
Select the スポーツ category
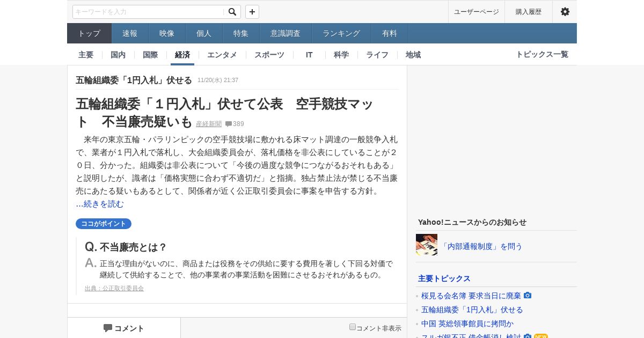point(269,55)
